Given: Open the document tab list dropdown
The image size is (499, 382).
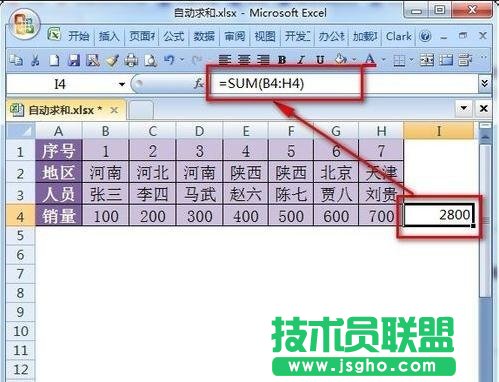Looking at the screenshot, I should (463, 108).
